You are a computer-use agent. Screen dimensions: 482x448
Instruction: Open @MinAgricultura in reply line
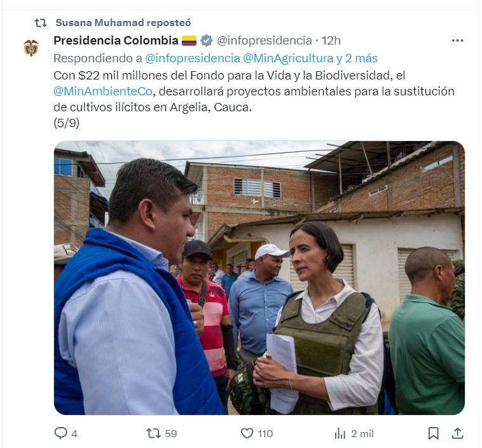point(288,58)
